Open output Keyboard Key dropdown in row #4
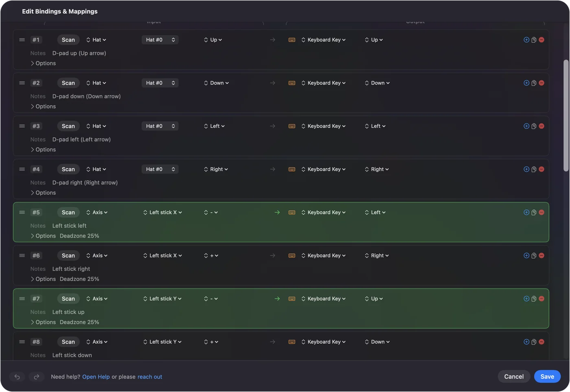570x392 pixels. point(324,169)
